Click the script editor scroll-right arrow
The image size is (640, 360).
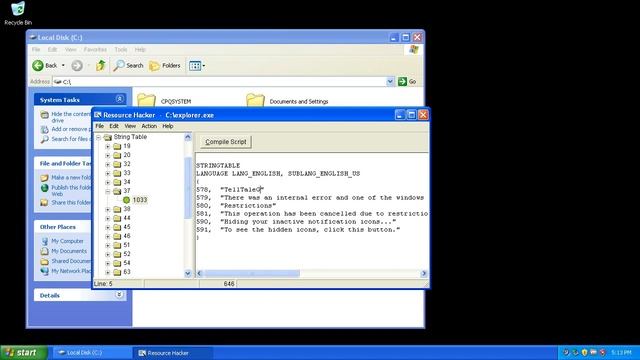[x=424, y=273]
